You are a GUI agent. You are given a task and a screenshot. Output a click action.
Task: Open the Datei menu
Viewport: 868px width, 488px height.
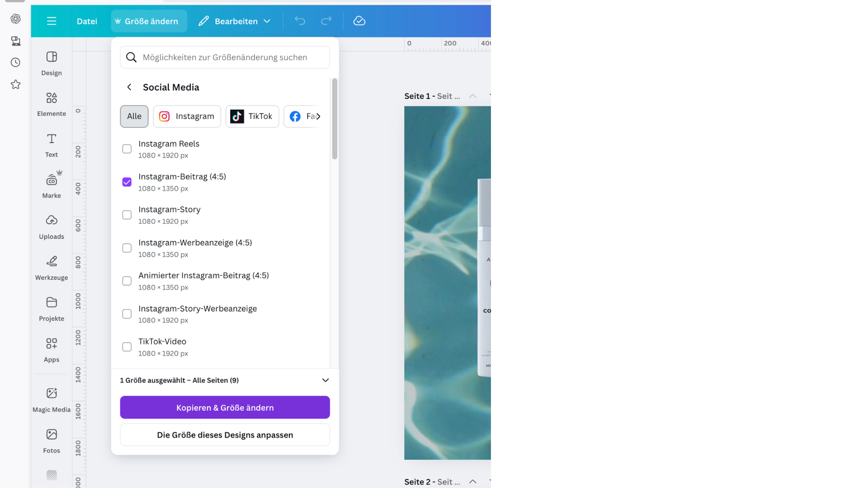[x=87, y=21]
